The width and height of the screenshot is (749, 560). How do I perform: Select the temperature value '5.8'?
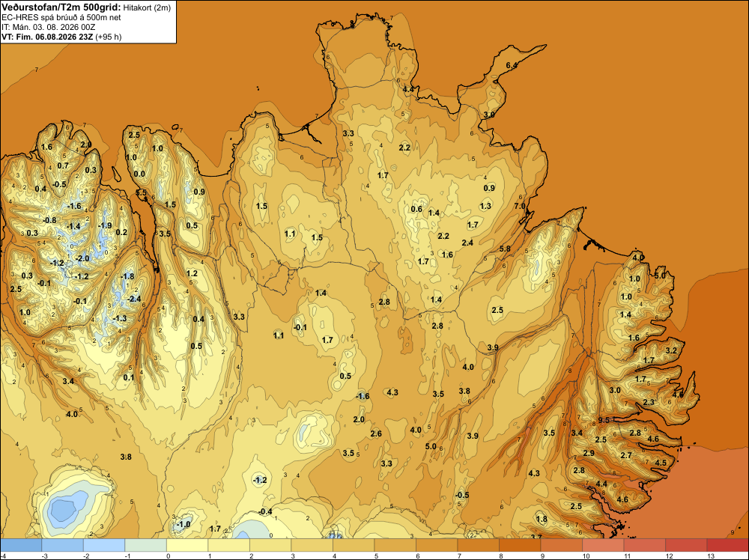[505, 249]
